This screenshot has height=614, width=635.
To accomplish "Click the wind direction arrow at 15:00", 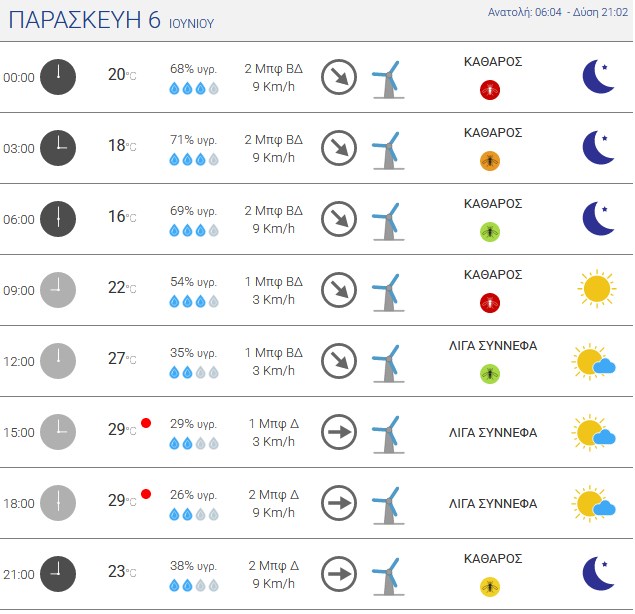I will point(339,432).
